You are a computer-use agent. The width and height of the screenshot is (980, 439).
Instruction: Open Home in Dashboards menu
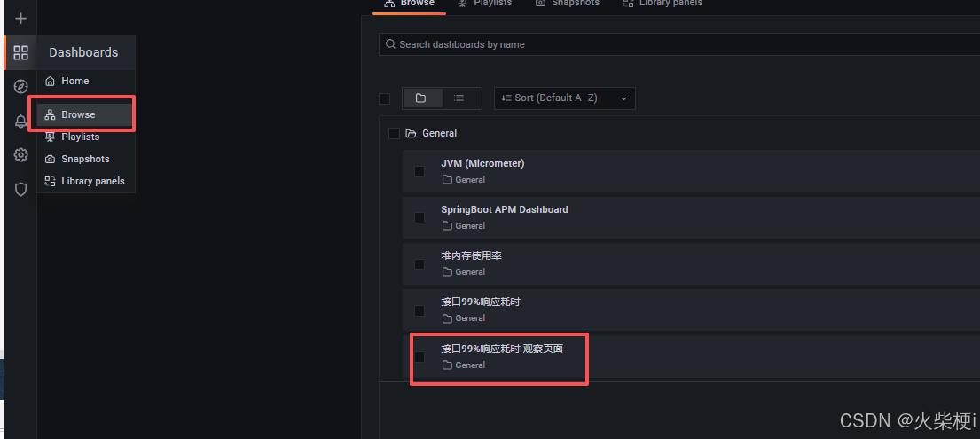(x=86, y=82)
